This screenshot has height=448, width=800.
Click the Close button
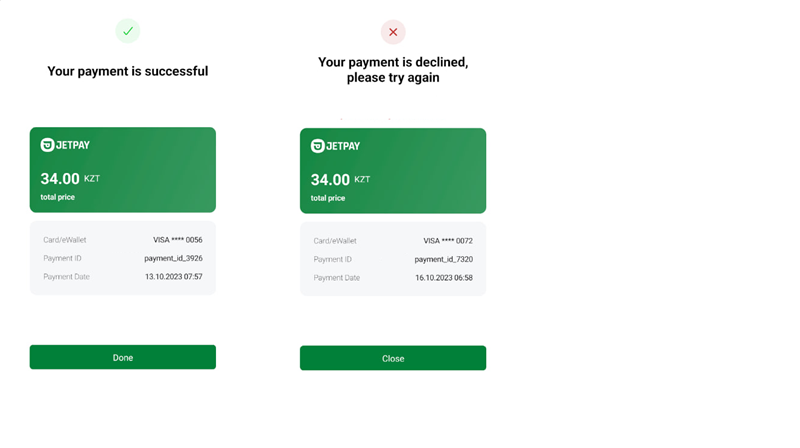pos(393,358)
